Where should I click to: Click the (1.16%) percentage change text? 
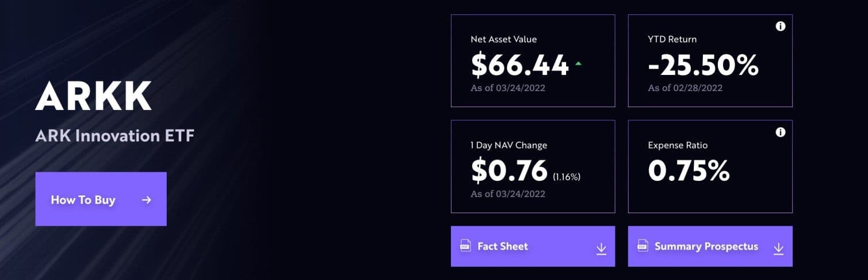[x=567, y=177]
